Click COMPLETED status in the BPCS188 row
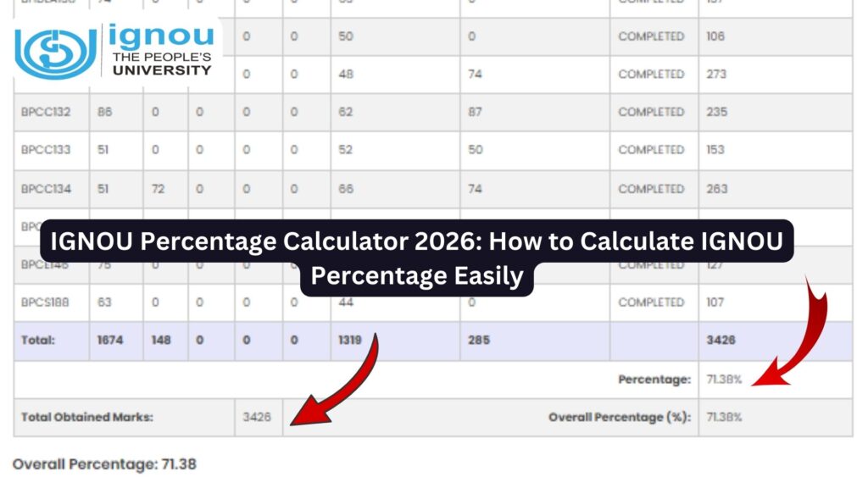The height and width of the screenshot is (488, 868). [x=651, y=302]
